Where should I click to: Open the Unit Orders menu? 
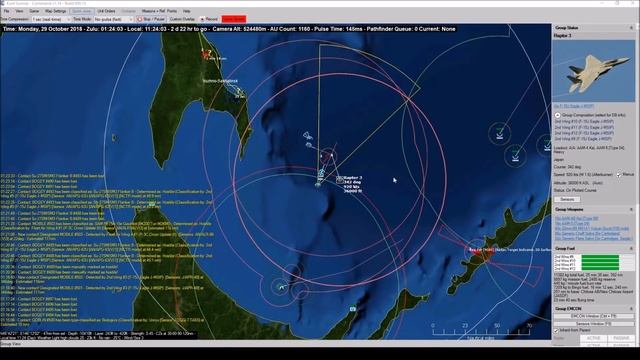tap(106, 11)
